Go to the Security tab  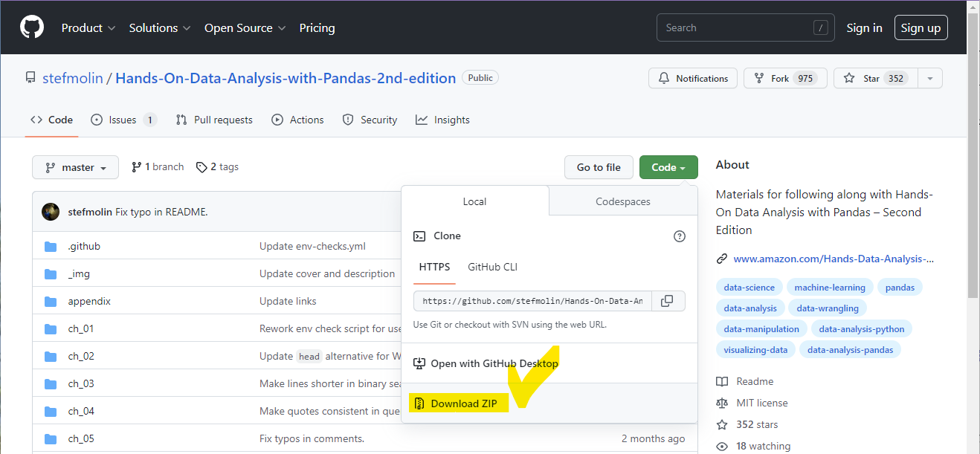click(x=370, y=120)
